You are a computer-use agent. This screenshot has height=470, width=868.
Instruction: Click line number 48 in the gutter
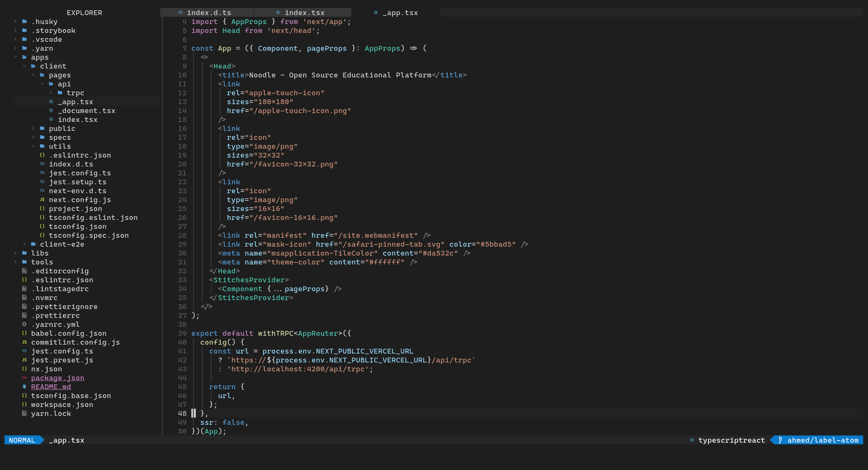(182, 413)
